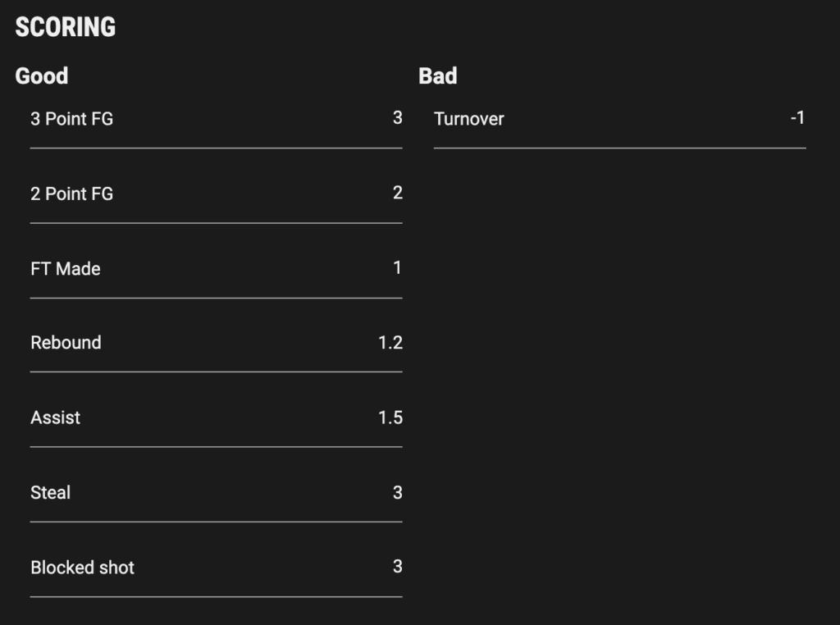Select the Bad column header
The width and height of the screenshot is (840, 625).
click(x=438, y=76)
